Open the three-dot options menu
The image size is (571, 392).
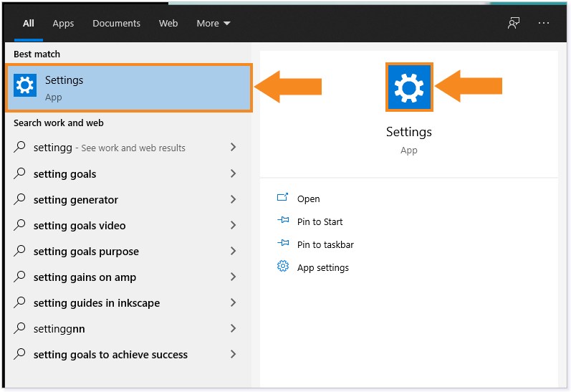point(543,23)
